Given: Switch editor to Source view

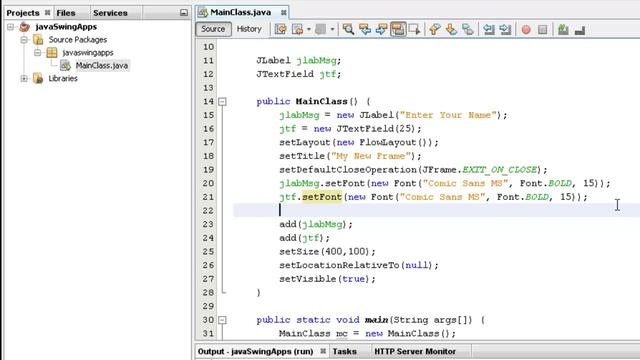Looking at the screenshot, I should tap(213, 29).
